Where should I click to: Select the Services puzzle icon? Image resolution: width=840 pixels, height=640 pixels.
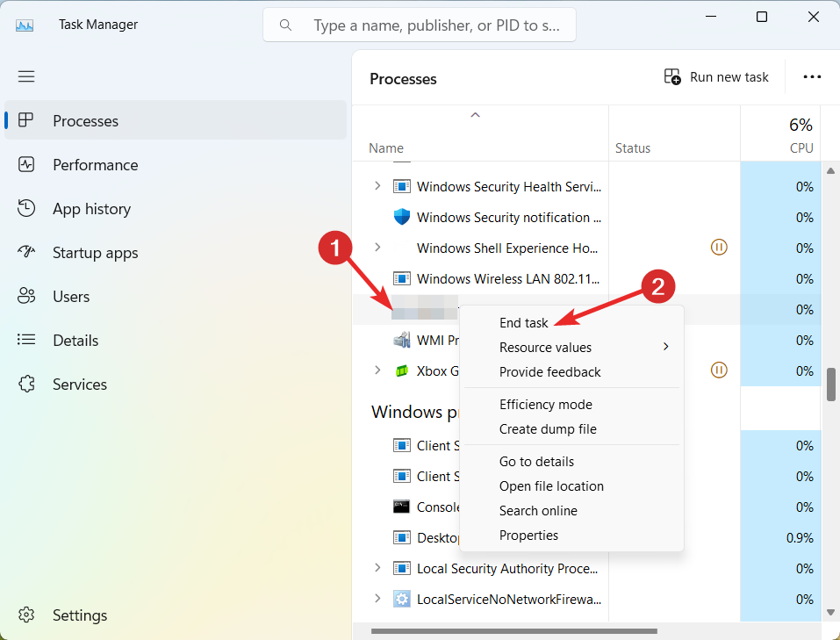(x=26, y=384)
